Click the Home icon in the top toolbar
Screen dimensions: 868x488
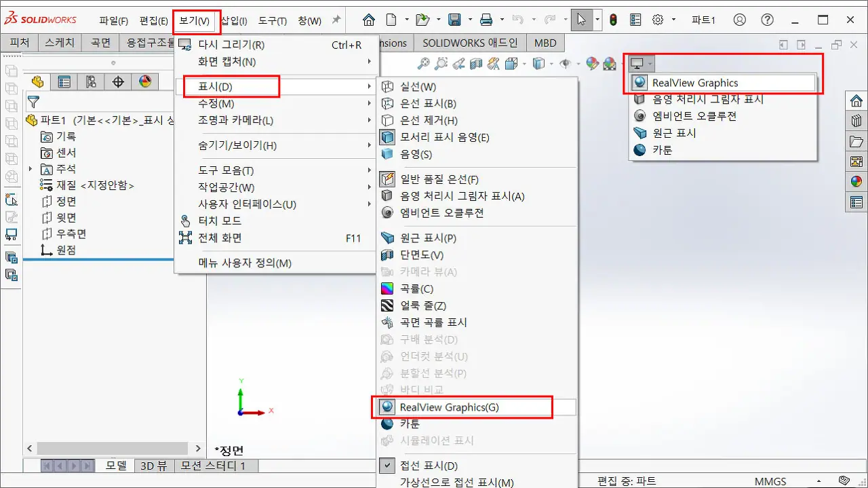point(368,20)
